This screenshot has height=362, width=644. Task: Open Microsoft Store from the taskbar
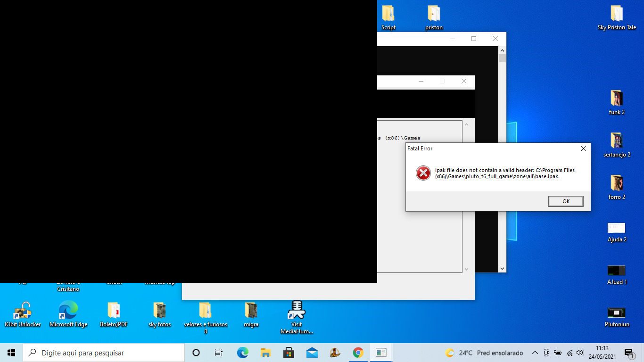pyautogui.click(x=289, y=353)
